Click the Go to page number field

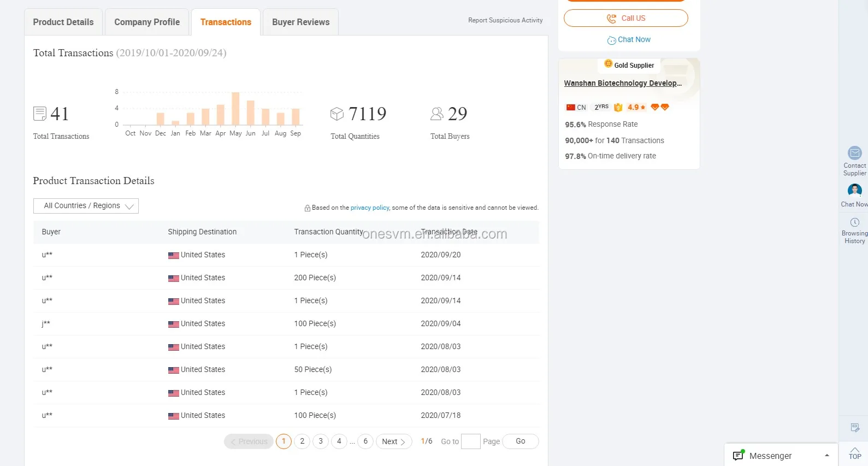470,441
